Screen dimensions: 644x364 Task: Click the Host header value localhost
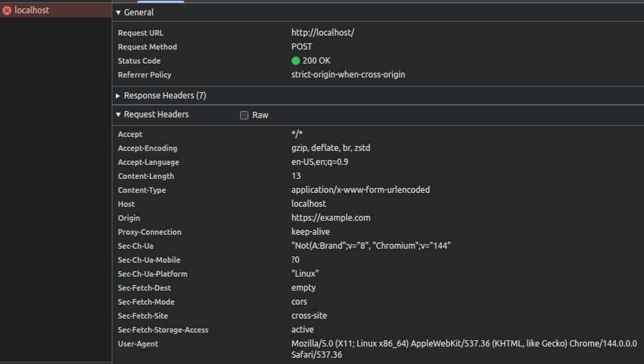[308, 203]
